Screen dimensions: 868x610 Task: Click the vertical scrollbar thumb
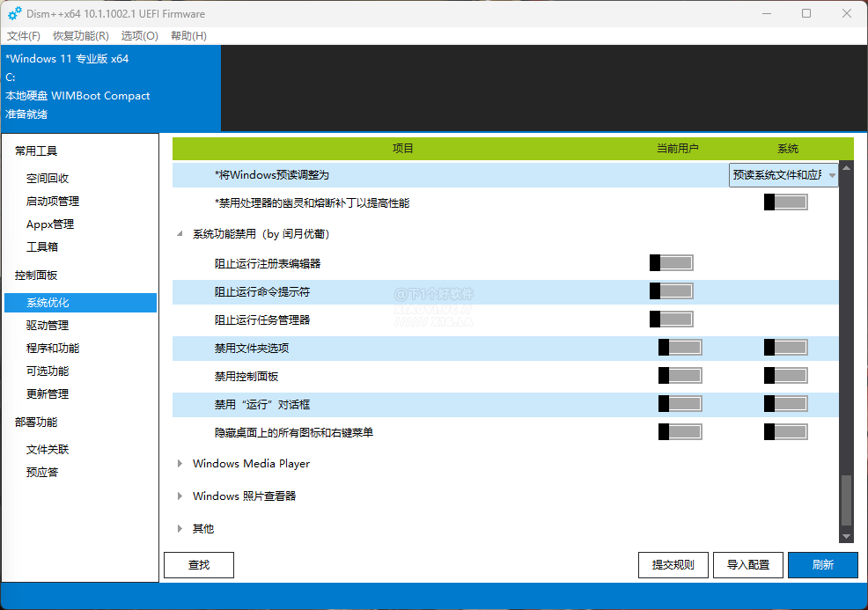[846, 500]
